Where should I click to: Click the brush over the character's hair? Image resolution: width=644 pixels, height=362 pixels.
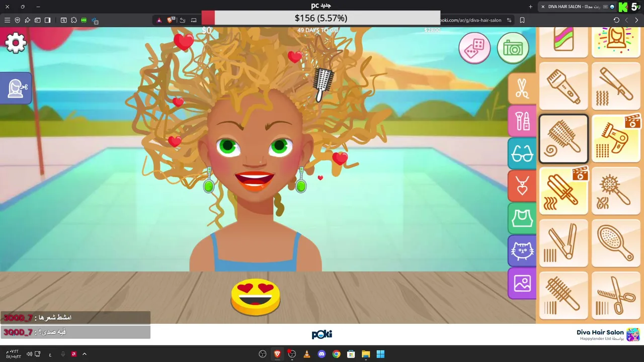(x=322, y=84)
